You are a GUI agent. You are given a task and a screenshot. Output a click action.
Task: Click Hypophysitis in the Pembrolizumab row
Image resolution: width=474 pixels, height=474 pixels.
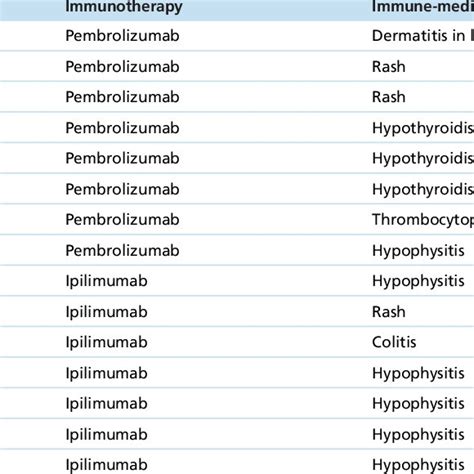(x=418, y=251)
